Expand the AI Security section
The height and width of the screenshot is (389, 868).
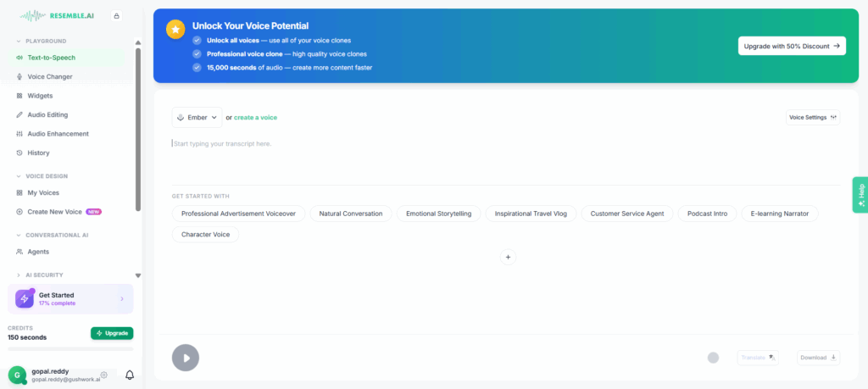(19, 275)
